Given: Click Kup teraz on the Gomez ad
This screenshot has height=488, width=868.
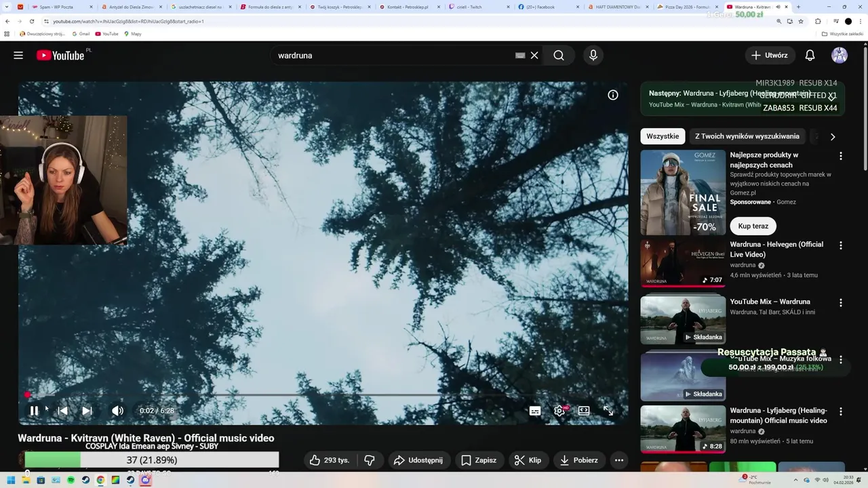Looking at the screenshot, I should coord(753,226).
